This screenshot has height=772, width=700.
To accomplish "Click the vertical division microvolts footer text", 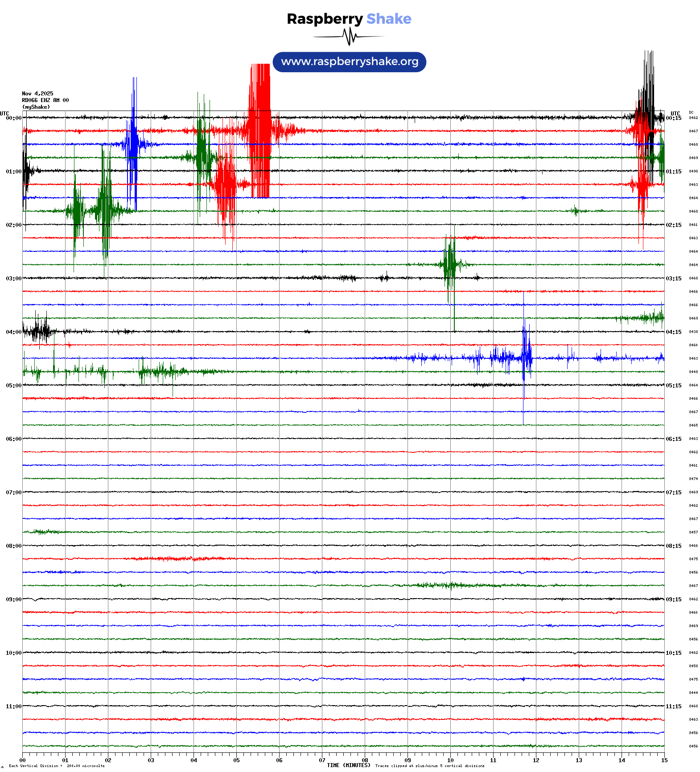I will pyautogui.click(x=57, y=766).
